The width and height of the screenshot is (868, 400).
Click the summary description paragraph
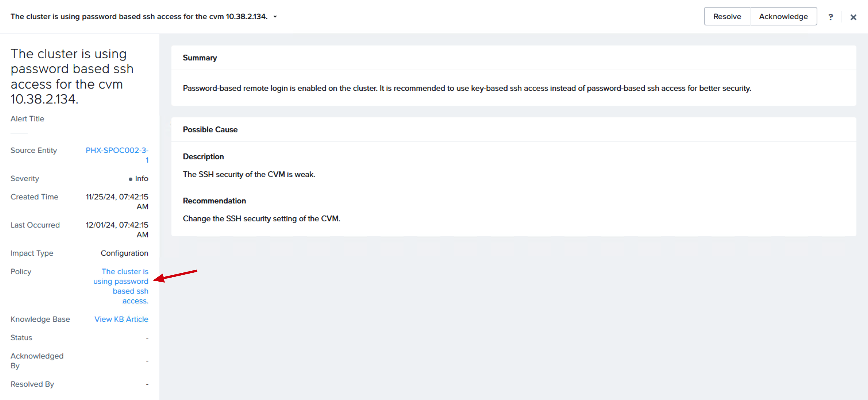click(467, 88)
